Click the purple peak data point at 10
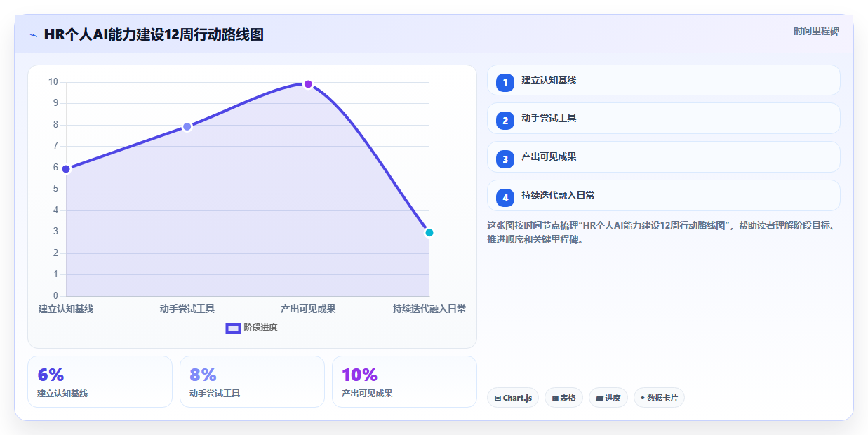Screen dimensions: 868x435 pyautogui.click(x=308, y=84)
